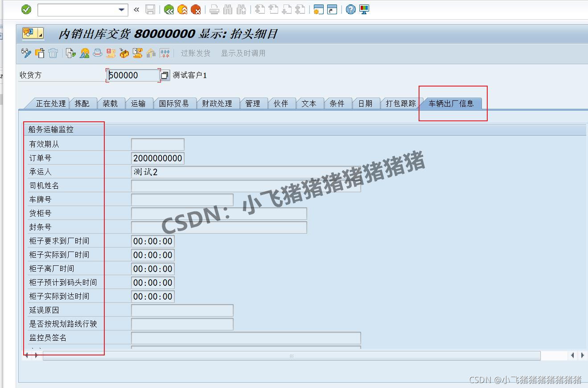This screenshot has height=388, width=588.
Task: Switch to the 伙伴 tab
Action: (x=281, y=103)
